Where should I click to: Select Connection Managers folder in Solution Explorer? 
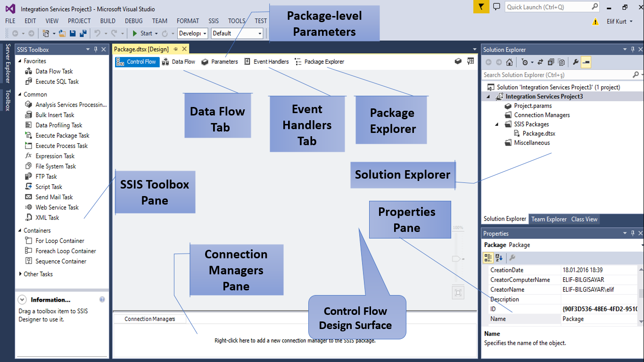coord(537,115)
